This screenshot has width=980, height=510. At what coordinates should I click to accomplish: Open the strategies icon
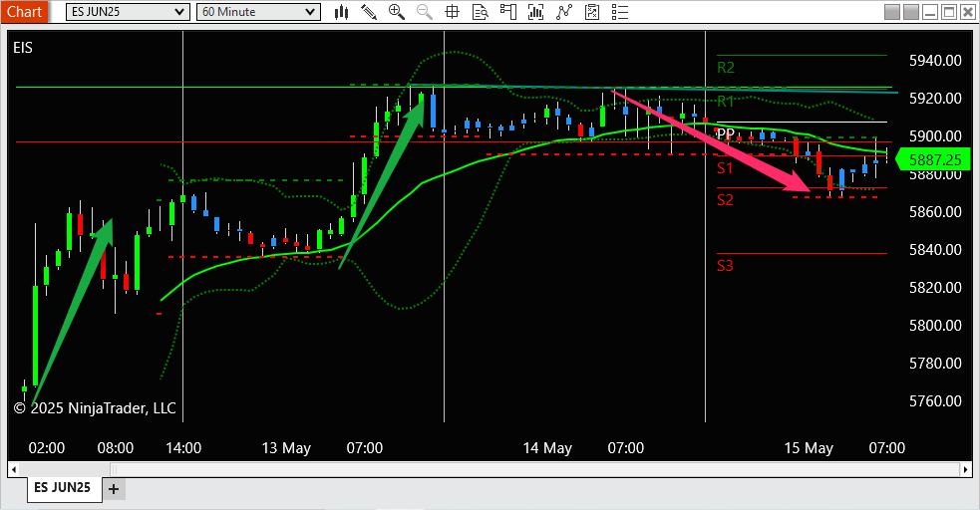pos(592,12)
